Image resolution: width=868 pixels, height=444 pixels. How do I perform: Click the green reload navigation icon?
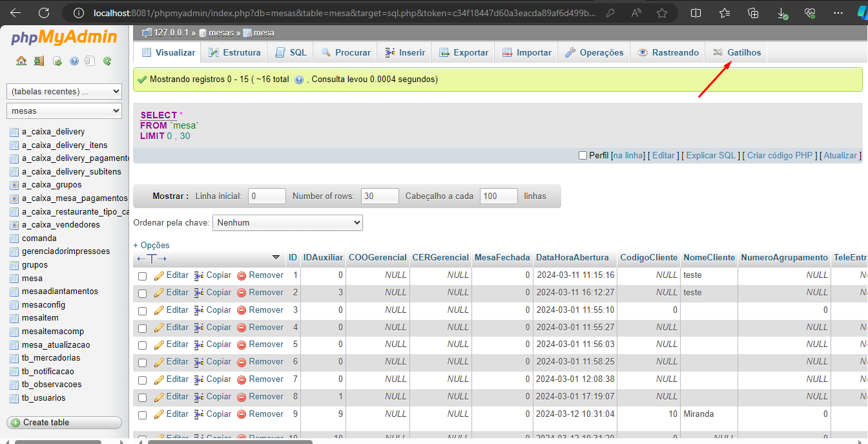107,61
